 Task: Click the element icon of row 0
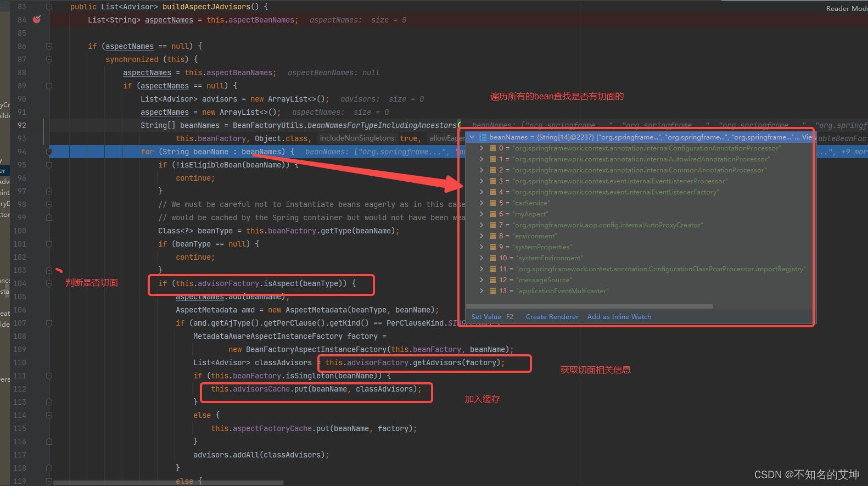click(x=493, y=148)
